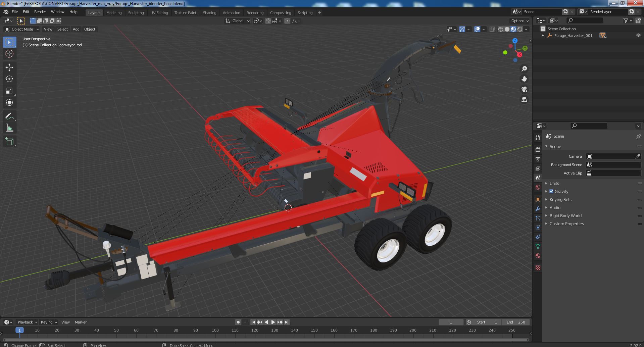Hide Forage_Harvester_001 with eye icon

(x=638, y=35)
